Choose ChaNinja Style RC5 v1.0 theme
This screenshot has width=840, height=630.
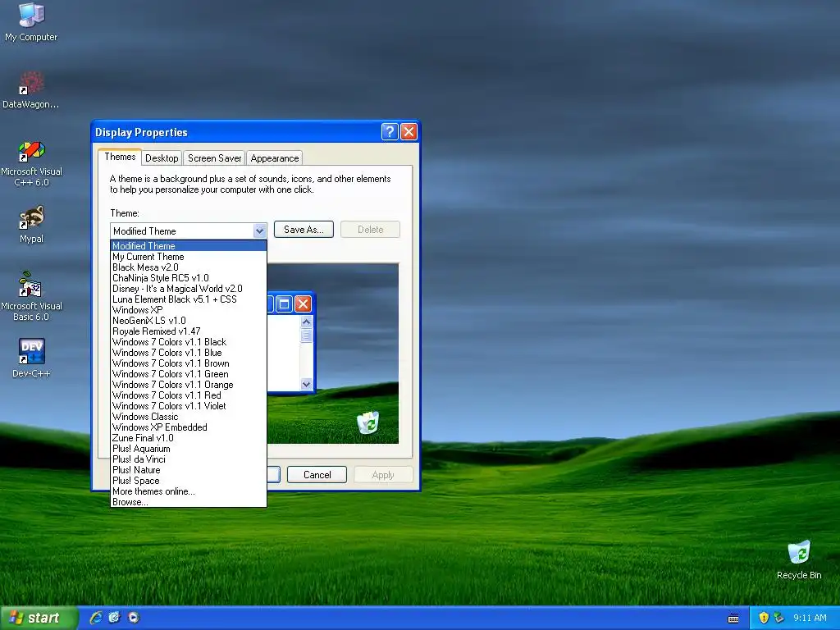[x=189, y=278]
